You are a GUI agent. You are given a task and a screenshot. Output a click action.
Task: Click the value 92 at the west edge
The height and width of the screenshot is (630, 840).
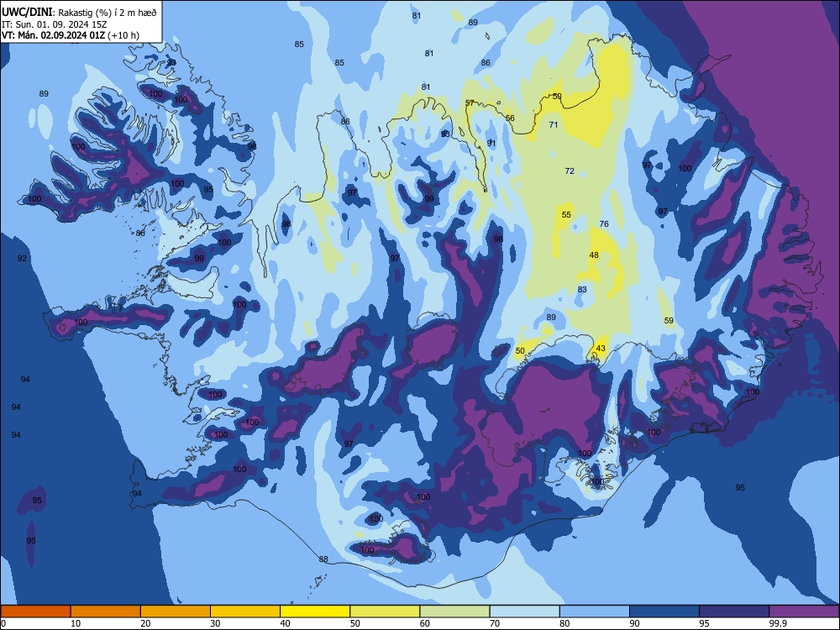coord(22,258)
